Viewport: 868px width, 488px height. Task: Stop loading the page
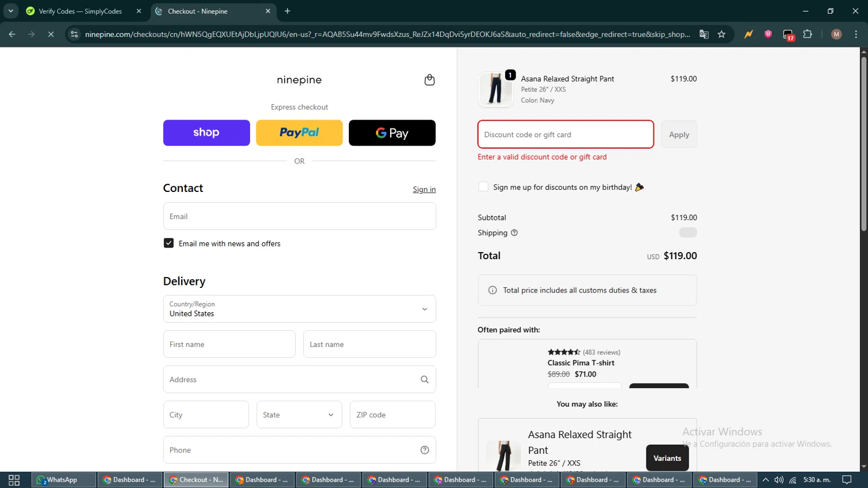click(x=51, y=34)
